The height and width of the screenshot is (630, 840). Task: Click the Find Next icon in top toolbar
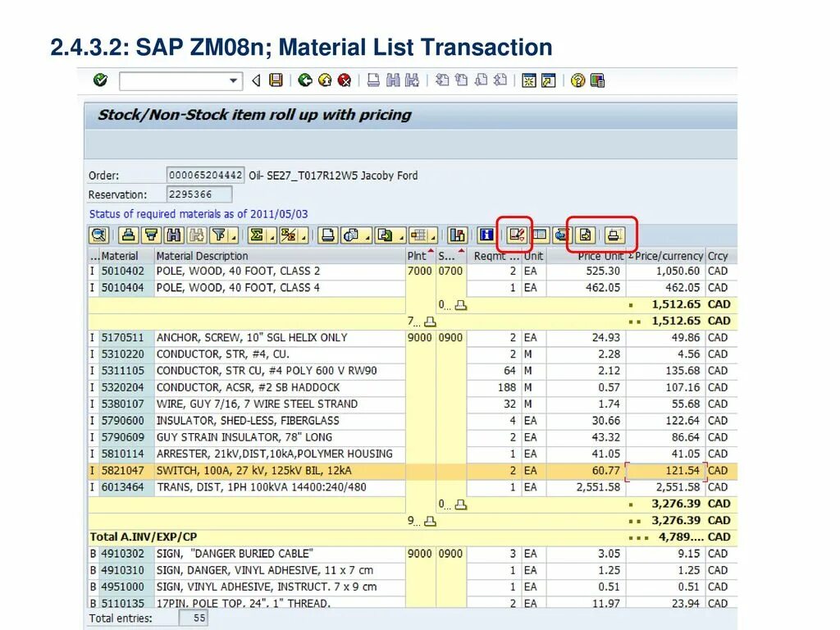(412, 80)
